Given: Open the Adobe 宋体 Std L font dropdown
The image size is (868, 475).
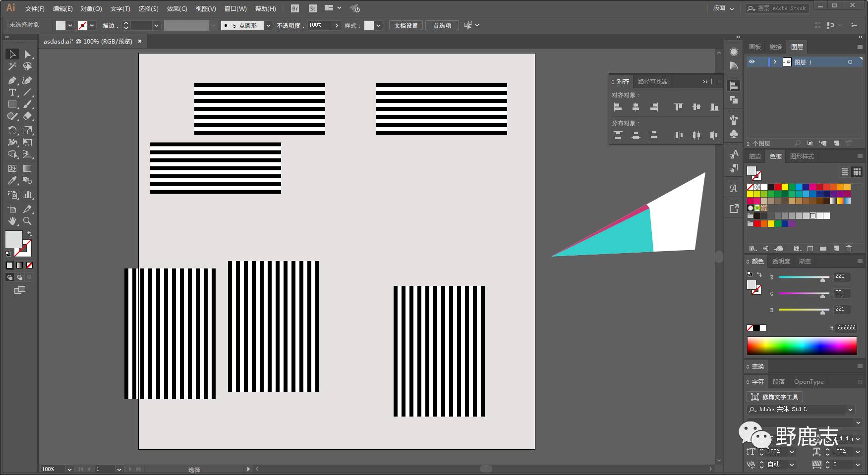Looking at the screenshot, I should (850, 410).
